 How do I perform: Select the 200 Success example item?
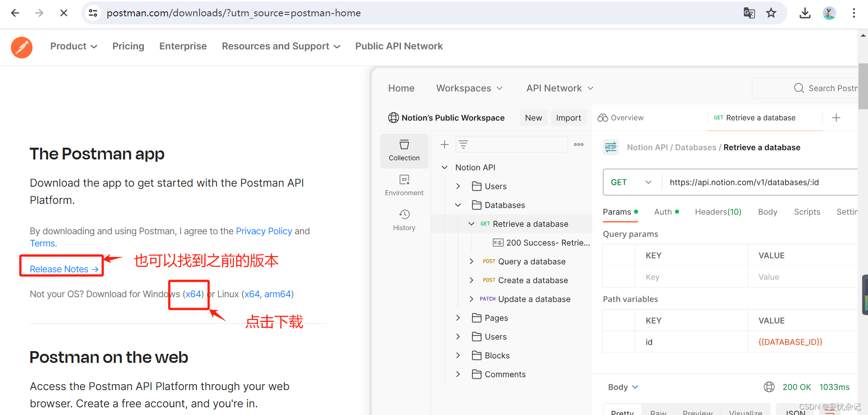541,243
